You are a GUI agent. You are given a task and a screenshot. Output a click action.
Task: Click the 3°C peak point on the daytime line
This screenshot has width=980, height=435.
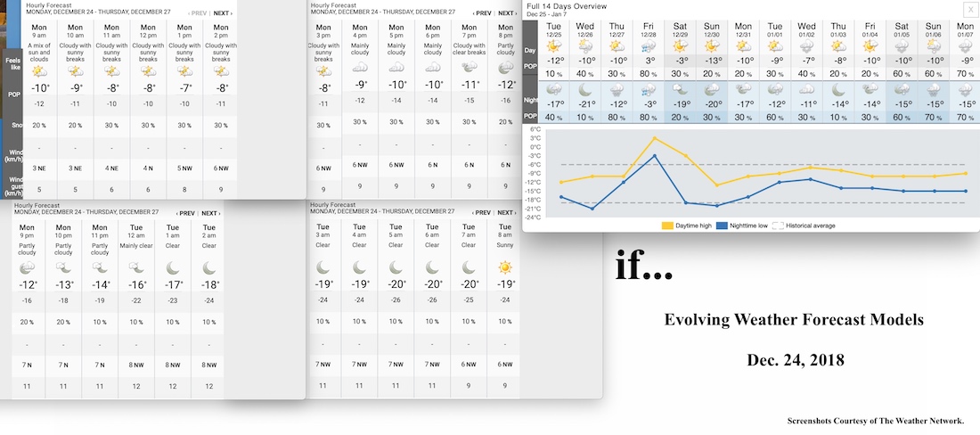[x=655, y=138]
